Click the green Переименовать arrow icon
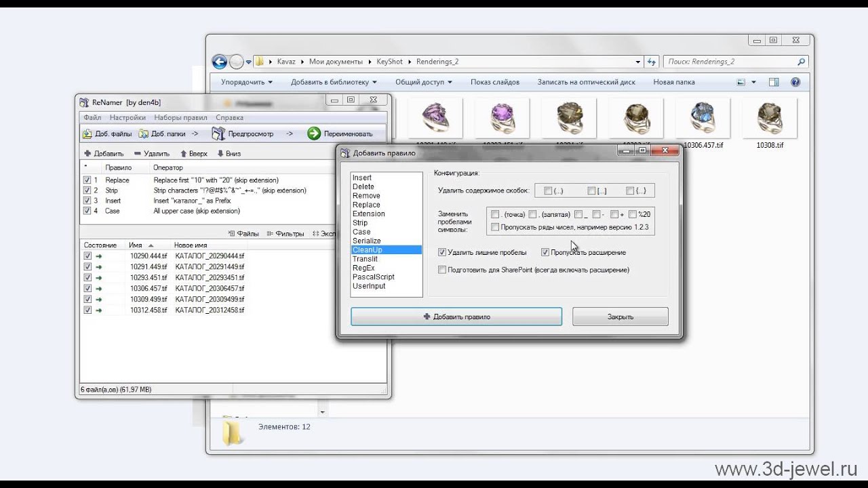 [x=313, y=134]
